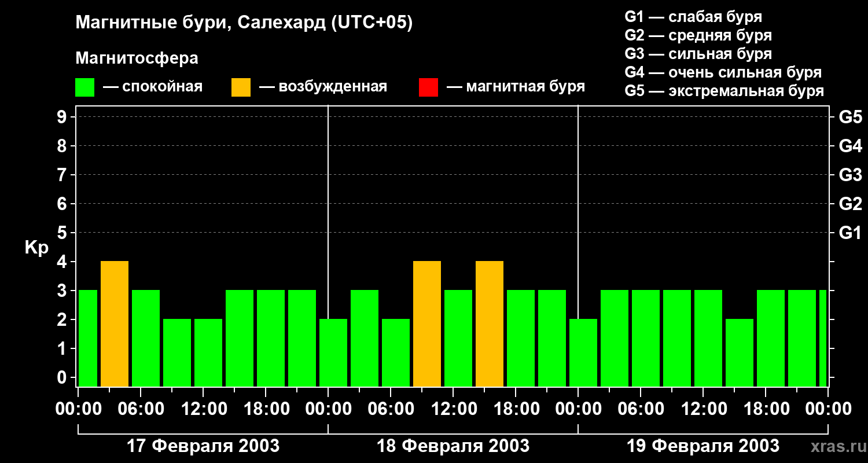Click the '12:00' time label above 17 Февраля
This screenshot has width=868, height=463.
pos(204,409)
